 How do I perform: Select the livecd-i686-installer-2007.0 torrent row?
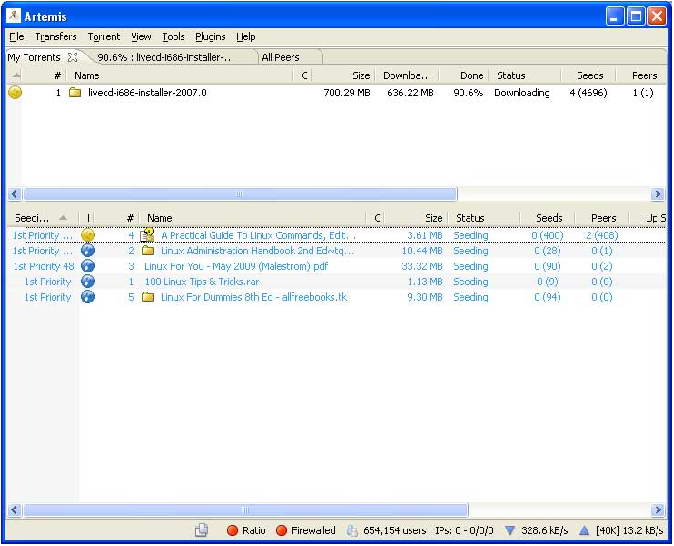coord(337,92)
